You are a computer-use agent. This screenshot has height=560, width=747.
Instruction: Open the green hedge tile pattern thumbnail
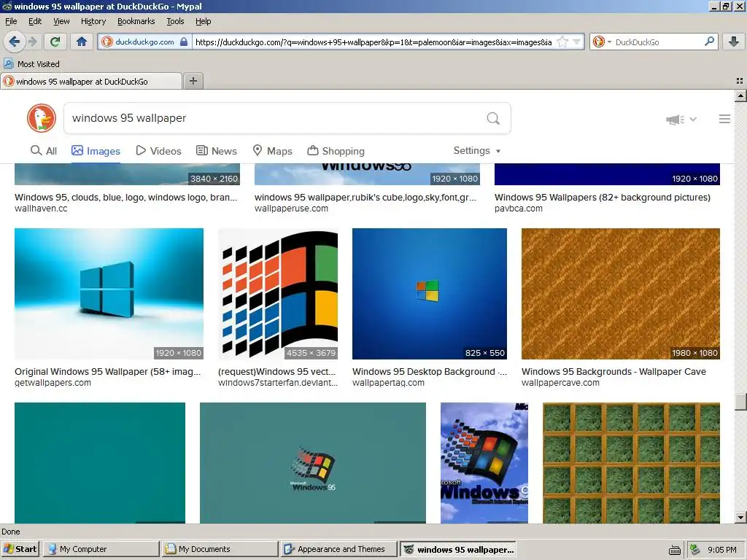click(631, 463)
